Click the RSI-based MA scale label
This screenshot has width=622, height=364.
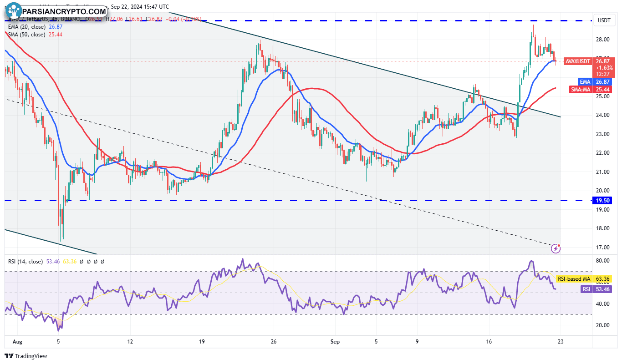(574, 278)
